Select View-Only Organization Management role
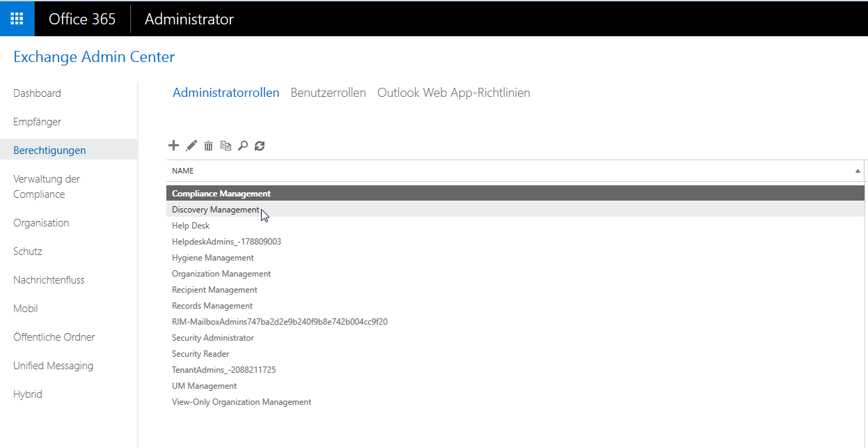 pyautogui.click(x=242, y=401)
